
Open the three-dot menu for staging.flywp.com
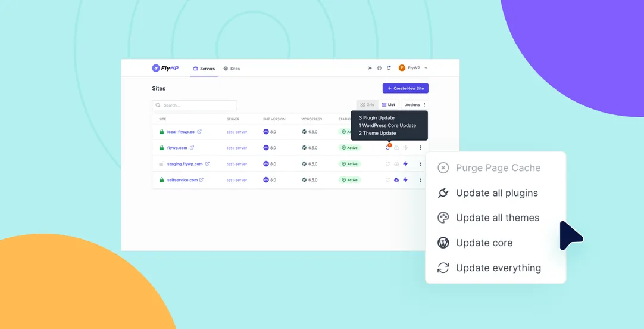click(420, 164)
